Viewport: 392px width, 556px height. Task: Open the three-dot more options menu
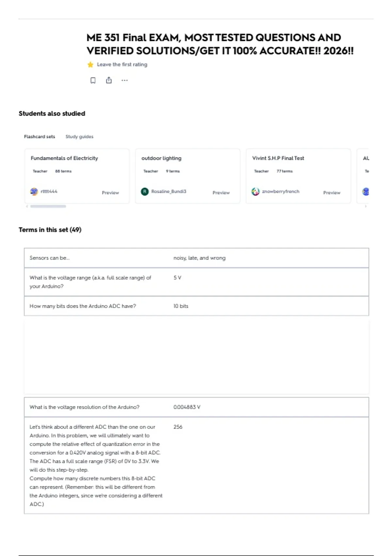coord(124,80)
